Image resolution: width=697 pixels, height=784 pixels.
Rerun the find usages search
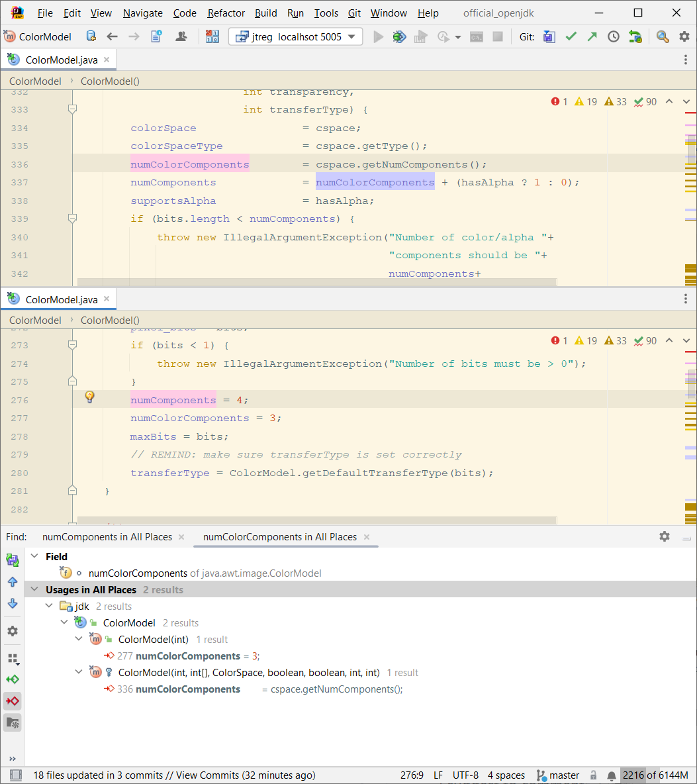point(13,560)
